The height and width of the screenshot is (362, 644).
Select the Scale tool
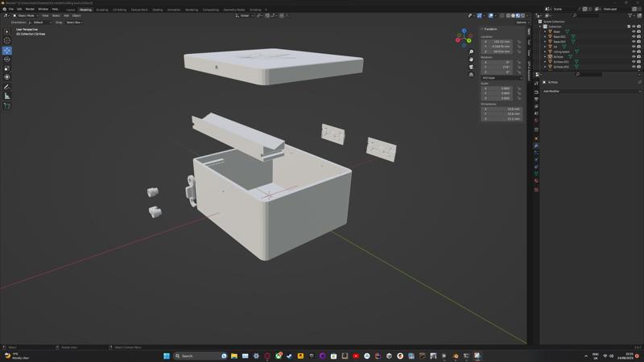point(7,68)
